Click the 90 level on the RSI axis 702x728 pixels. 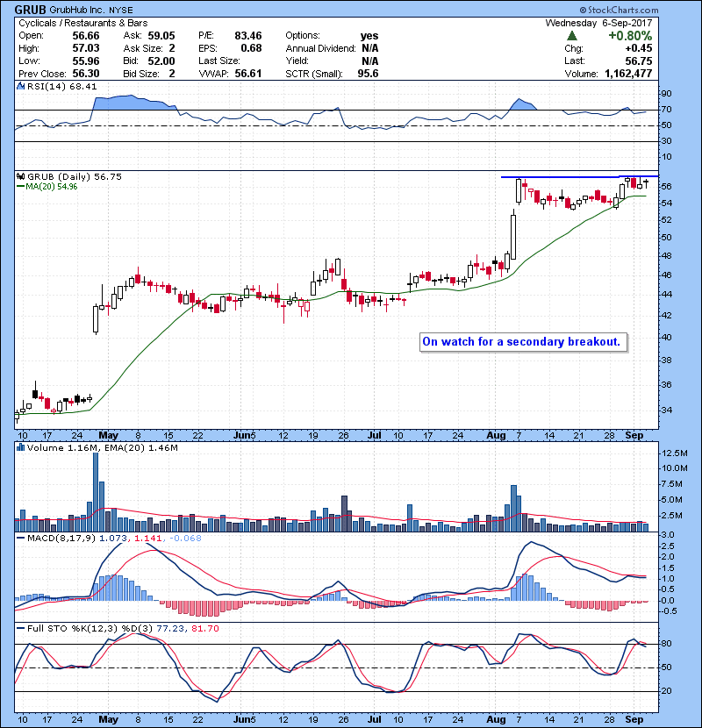666,94
